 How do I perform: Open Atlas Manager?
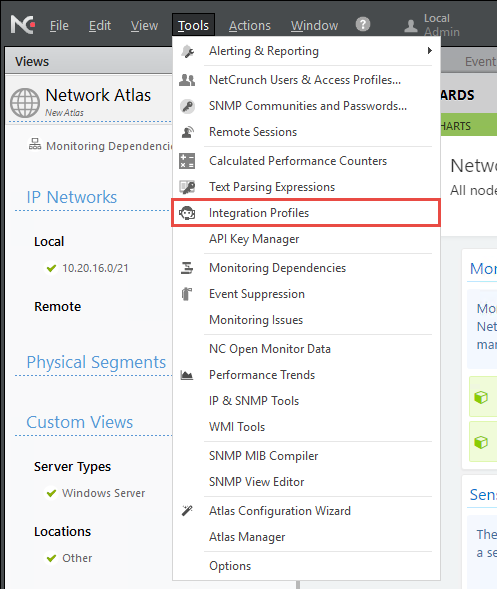306,537
